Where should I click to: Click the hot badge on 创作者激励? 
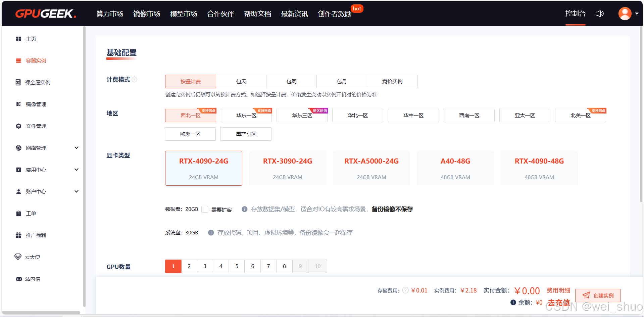(357, 8)
